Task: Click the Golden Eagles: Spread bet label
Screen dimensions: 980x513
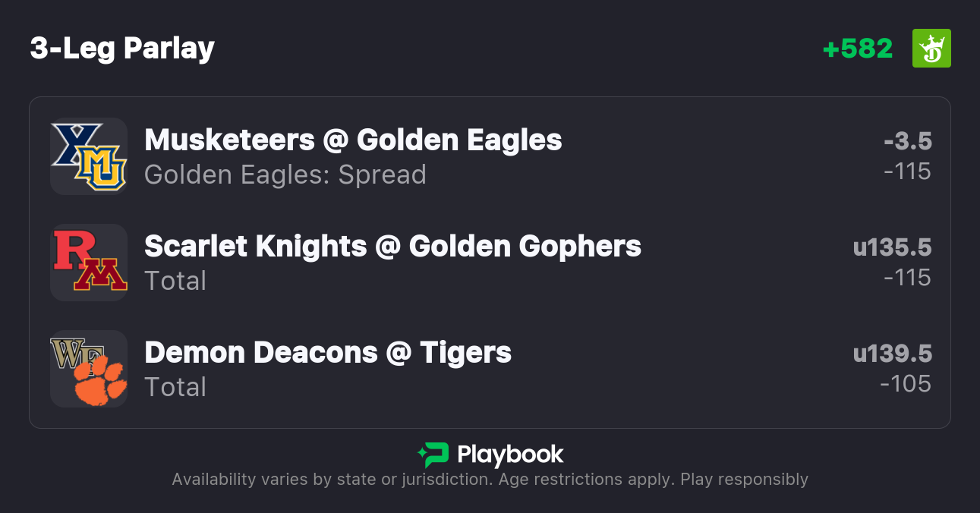Action: pos(285,175)
